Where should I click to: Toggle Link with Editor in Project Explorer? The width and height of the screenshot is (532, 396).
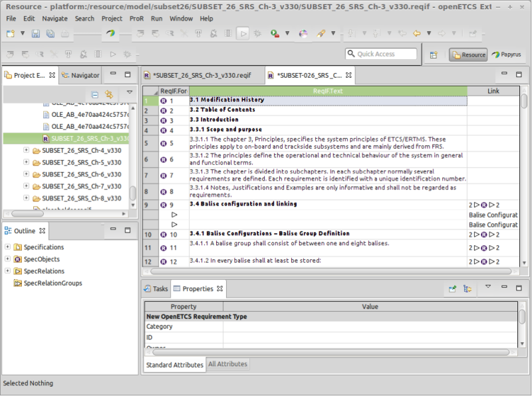click(x=109, y=94)
